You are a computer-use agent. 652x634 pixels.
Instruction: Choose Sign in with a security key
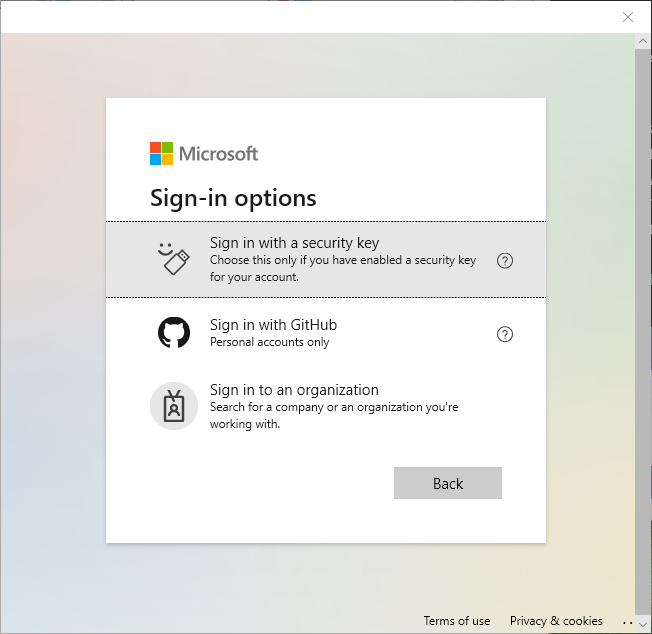(326, 259)
